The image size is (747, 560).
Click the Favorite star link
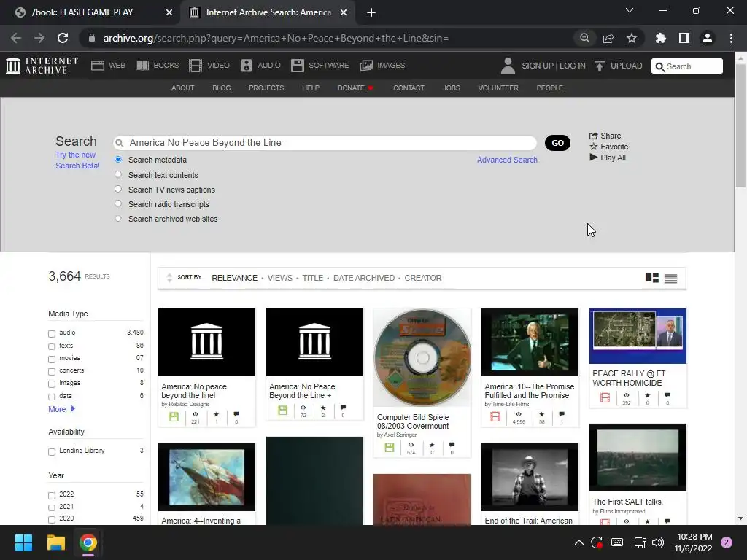609,147
